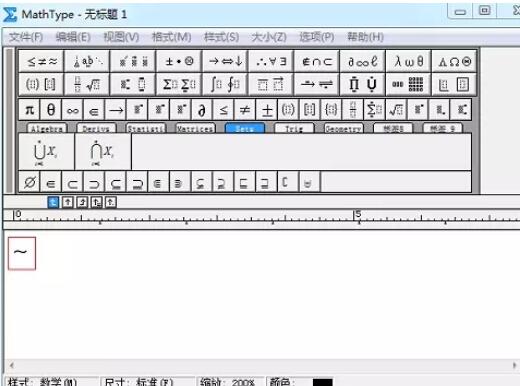
Task: Open the logical symbols palette (∴∀∃)
Action: coord(271,61)
